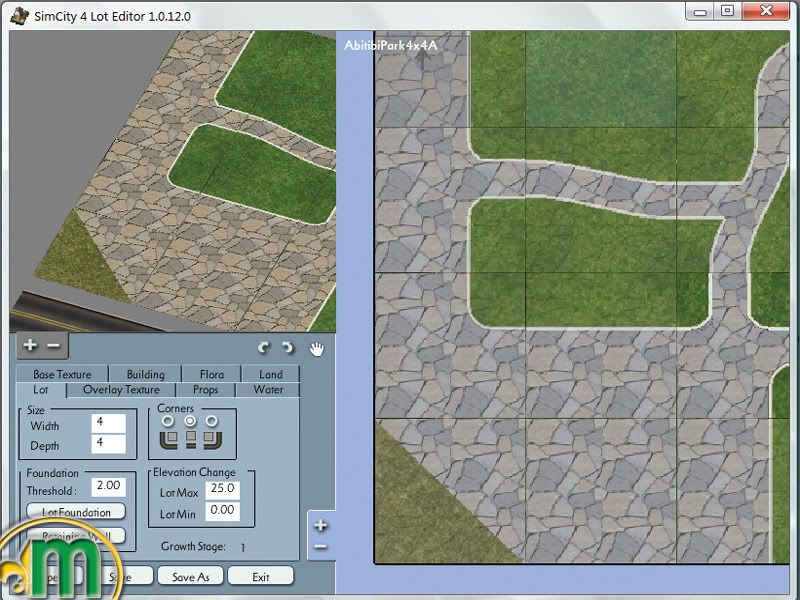Zoom in the top-down lot view
Image resolution: width=800 pixels, height=600 pixels.
[x=320, y=525]
